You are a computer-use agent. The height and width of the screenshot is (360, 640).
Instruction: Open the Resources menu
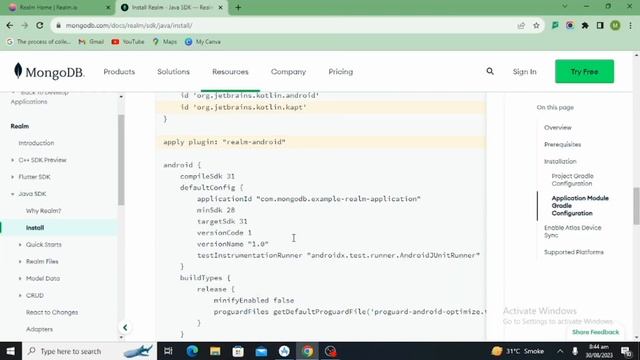[230, 72]
